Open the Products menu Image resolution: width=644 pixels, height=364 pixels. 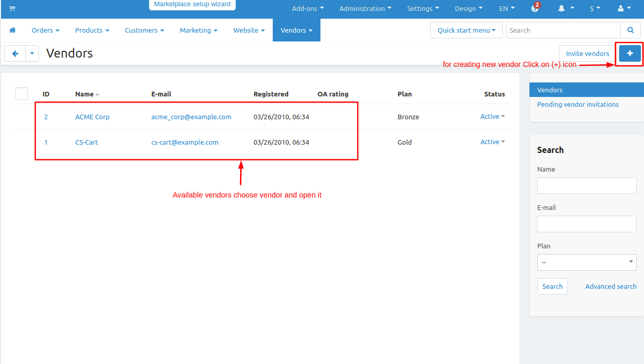92,30
